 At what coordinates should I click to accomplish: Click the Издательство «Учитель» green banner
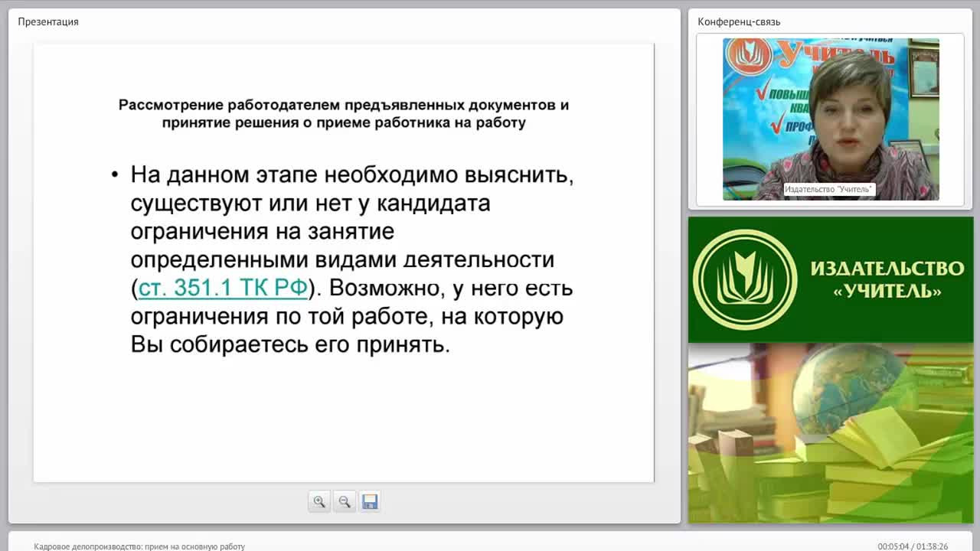(831, 280)
